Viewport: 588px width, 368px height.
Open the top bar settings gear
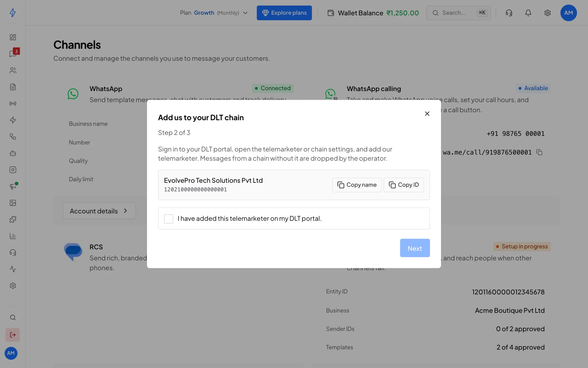tap(547, 13)
